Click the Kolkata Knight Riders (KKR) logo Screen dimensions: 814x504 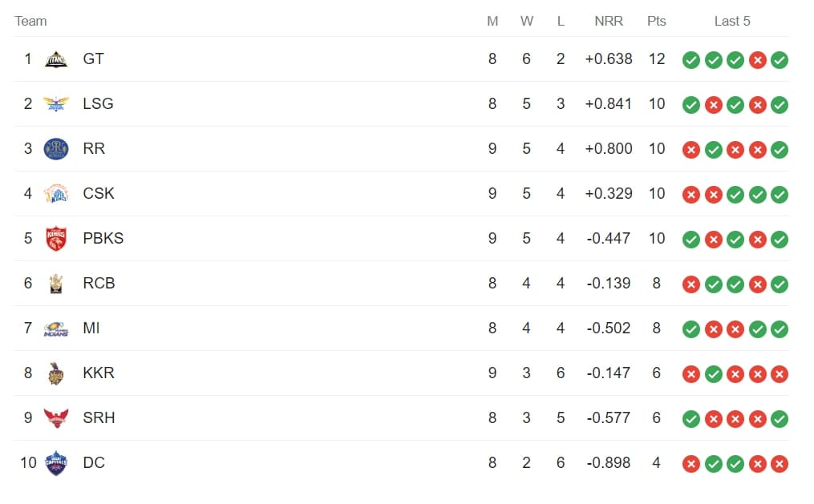point(56,373)
